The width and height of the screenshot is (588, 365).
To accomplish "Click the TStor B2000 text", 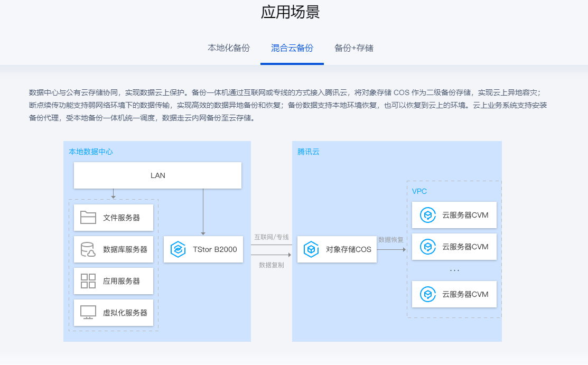I will 215,249.
